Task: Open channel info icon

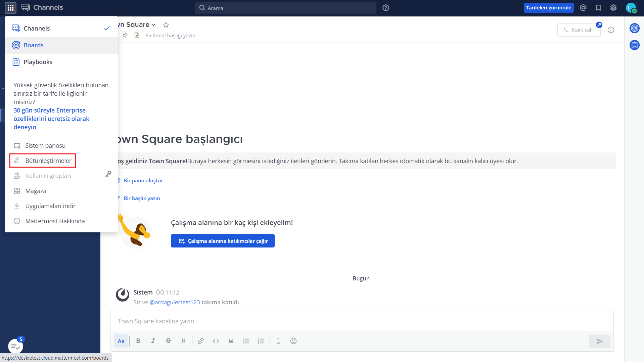Action: 611,30
